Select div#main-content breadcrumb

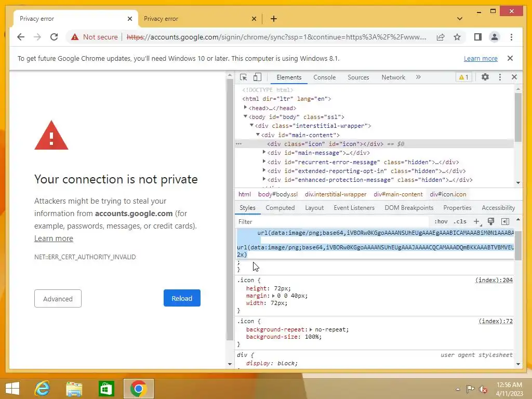pos(398,194)
